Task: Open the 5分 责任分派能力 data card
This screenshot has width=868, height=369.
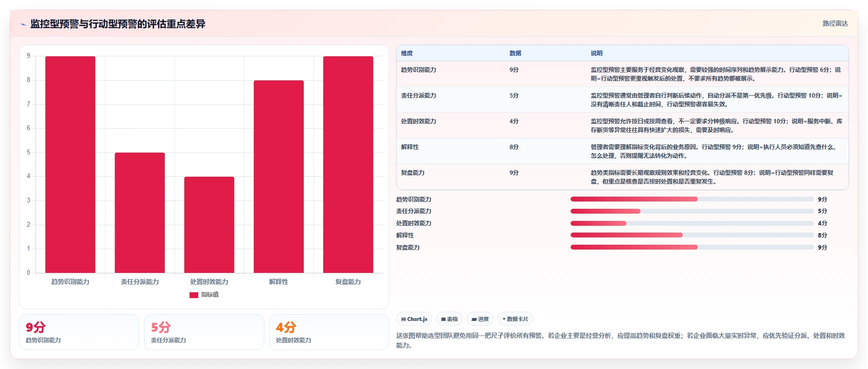Action: 204,332
